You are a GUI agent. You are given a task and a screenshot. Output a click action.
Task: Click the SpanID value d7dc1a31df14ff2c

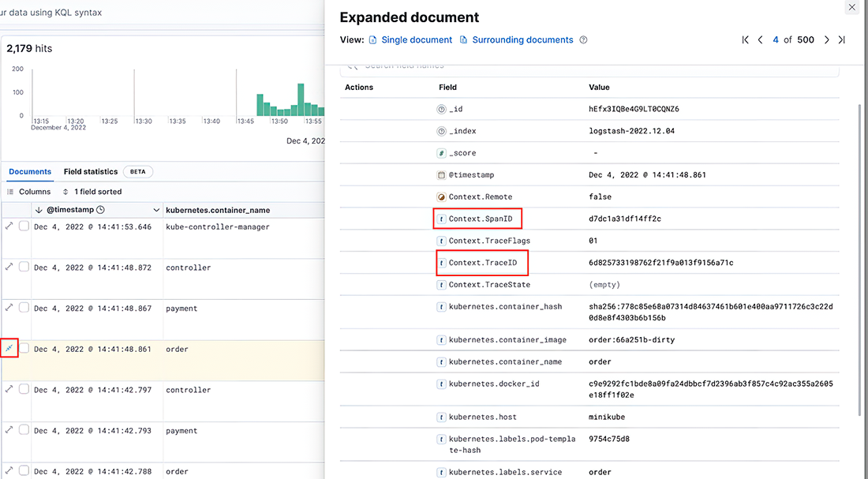(625, 219)
